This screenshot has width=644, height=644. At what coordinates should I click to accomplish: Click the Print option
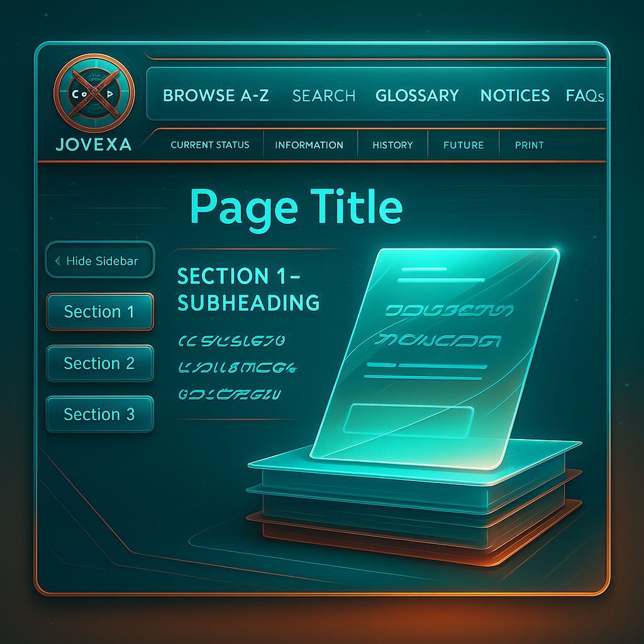click(529, 145)
